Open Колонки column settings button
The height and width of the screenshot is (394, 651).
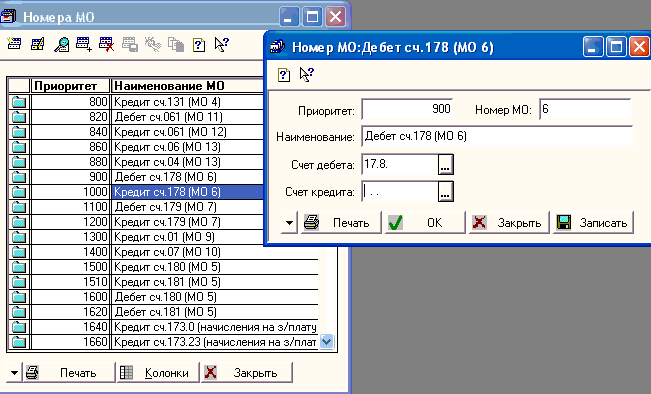[158, 372]
